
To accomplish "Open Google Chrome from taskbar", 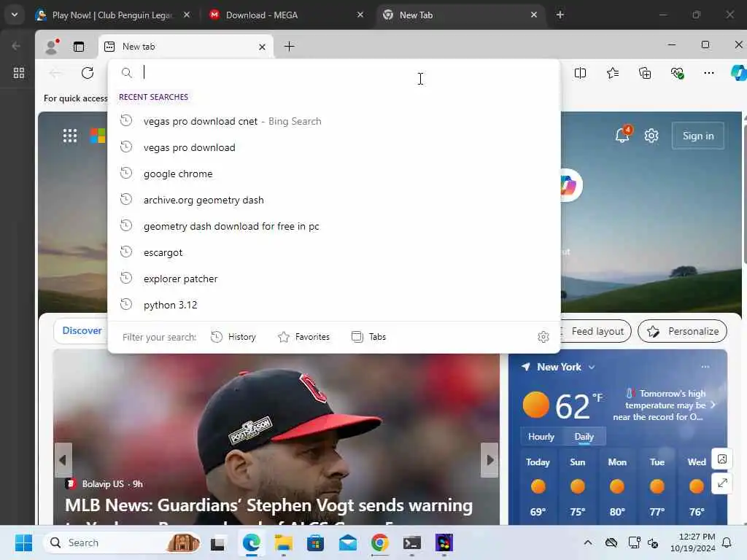I will click(379, 542).
